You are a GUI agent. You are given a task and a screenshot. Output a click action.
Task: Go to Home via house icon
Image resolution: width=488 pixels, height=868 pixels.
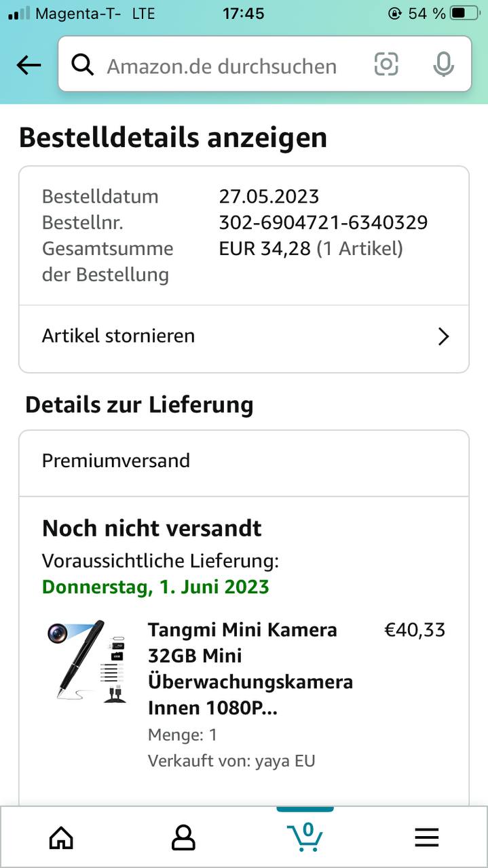[x=61, y=838]
